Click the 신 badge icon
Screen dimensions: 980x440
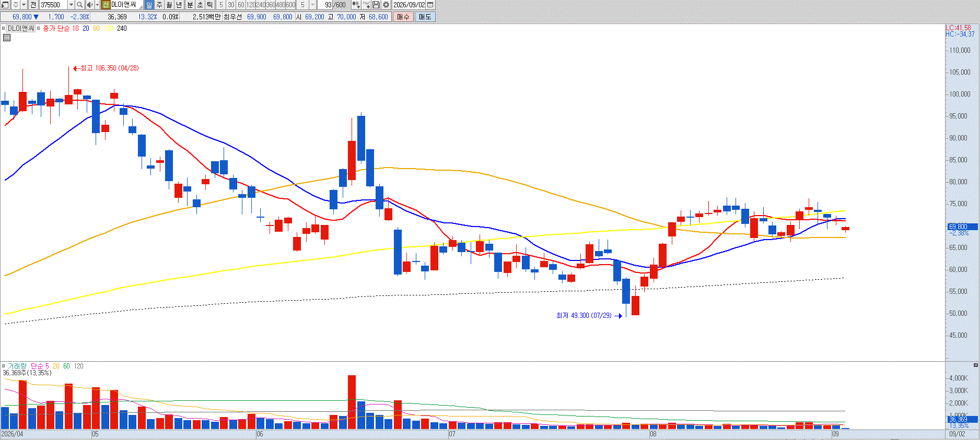pyautogui.click(x=106, y=5)
